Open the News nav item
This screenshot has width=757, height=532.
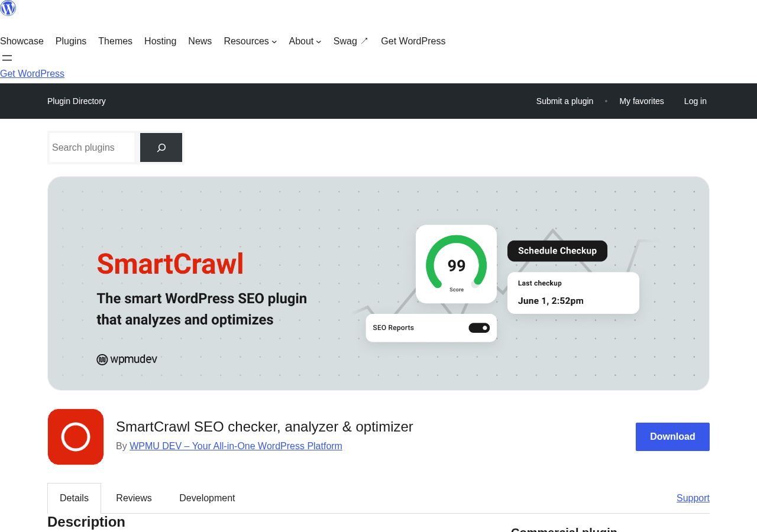click(200, 41)
